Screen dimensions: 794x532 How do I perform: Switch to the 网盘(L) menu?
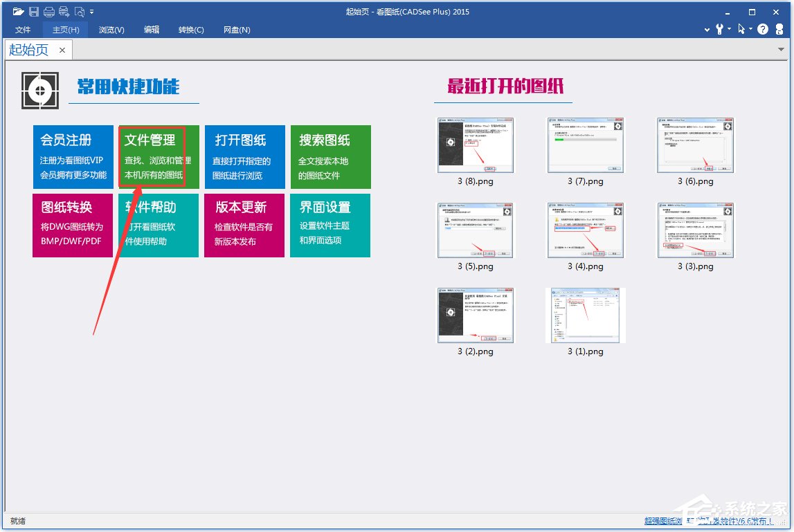point(237,30)
